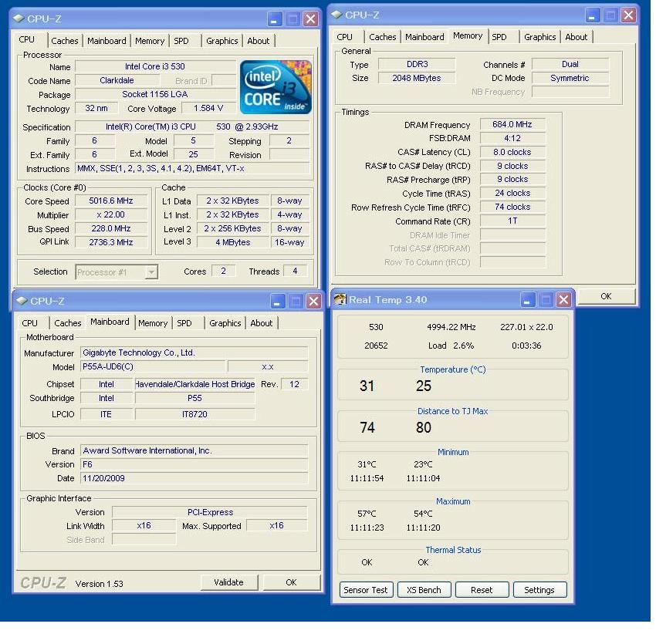The width and height of the screenshot is (656, 644).
Task: Open Real Temp Settings
Action: click(x=539, y=590)
